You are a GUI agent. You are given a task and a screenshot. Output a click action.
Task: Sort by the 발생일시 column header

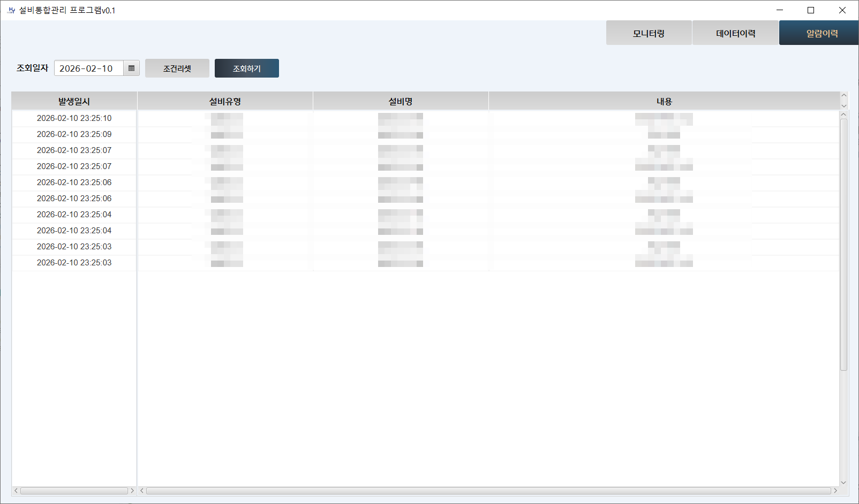74,101
